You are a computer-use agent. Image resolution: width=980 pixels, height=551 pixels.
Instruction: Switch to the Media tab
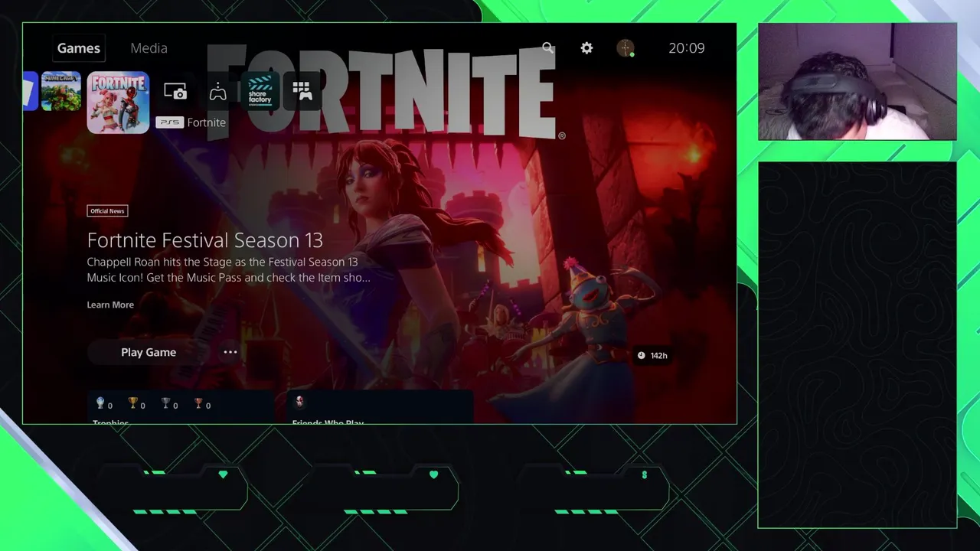pos(149,48)
